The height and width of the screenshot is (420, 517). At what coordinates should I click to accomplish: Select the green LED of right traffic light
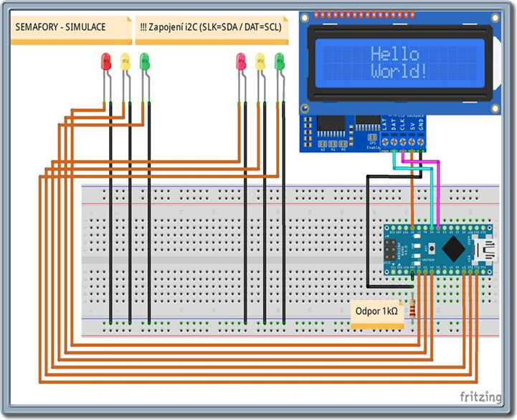[x=279, y=62]
